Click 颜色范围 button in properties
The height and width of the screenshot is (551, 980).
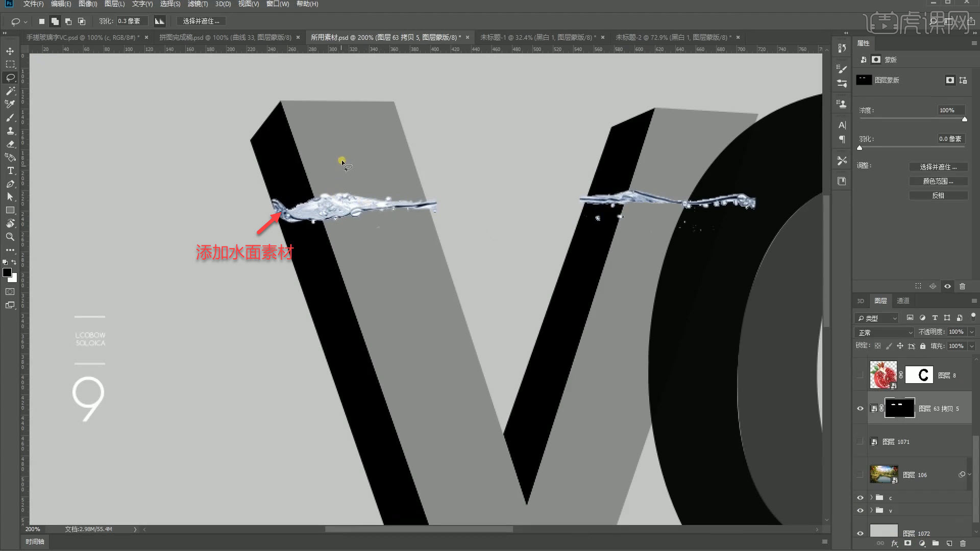pos(938,181)
